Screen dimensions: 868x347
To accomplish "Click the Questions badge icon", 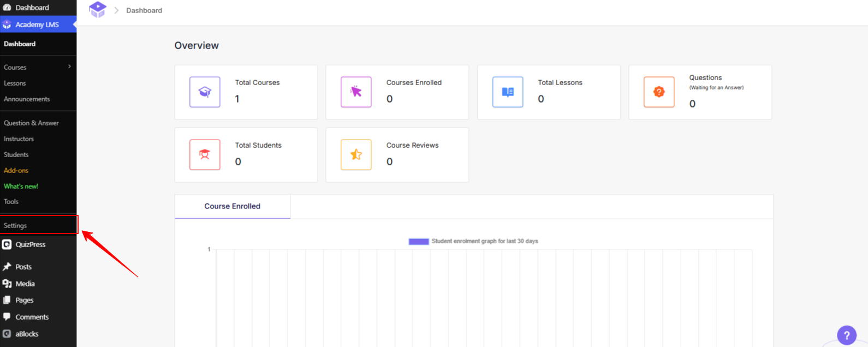I will click(659, 92).
